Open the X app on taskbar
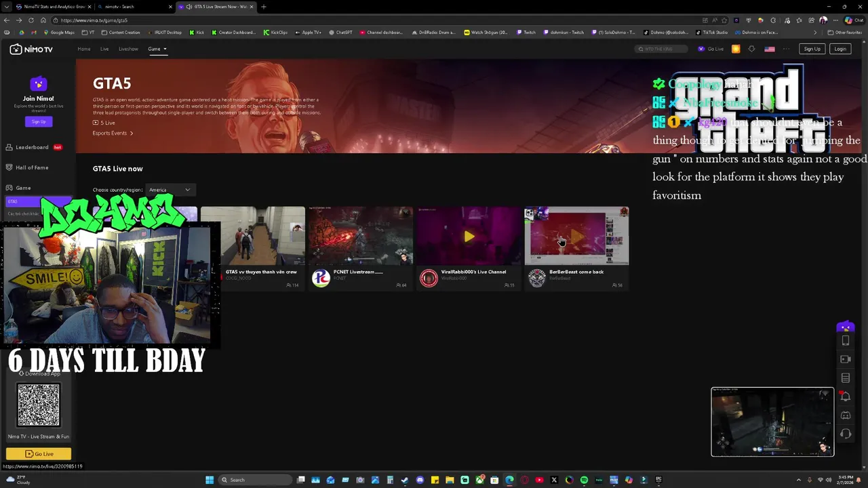Image resolution: width=868 pixels, height=488 pixels. (554, 480)
